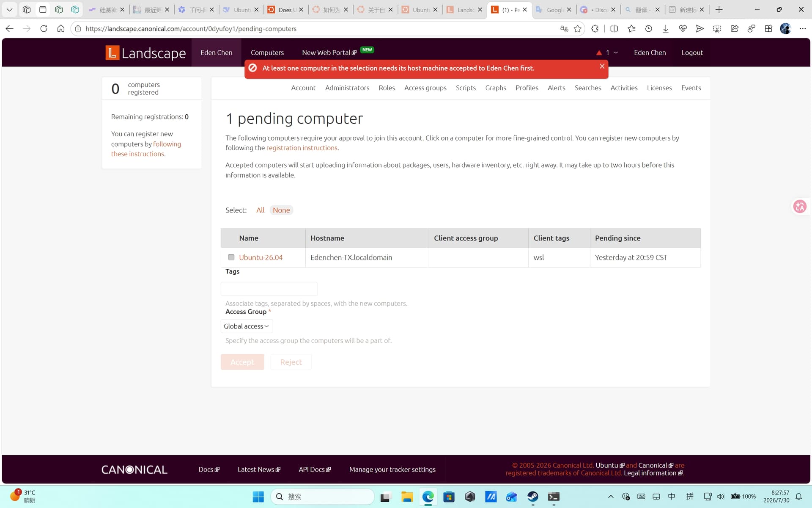Image resolution: width=812 pixels, height=508 pixels.
Task: Open the downloads icon
Action: (x=666, y=29)
